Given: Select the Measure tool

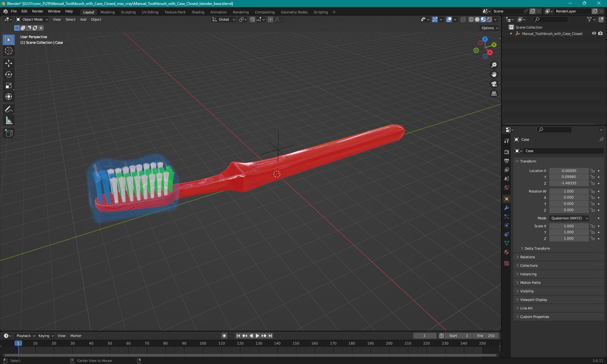Looking at the screenshot, I should pyautogui.click(x=9, y=121).
